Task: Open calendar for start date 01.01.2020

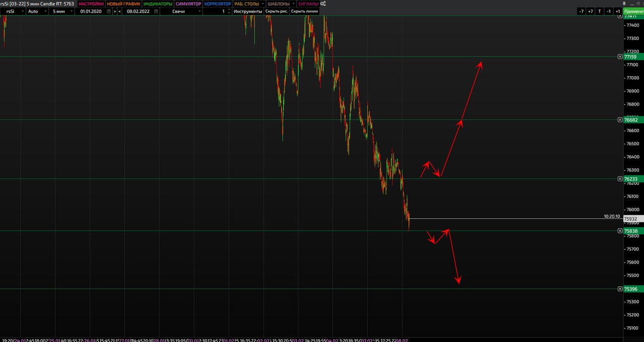Action: pos(109,11)
